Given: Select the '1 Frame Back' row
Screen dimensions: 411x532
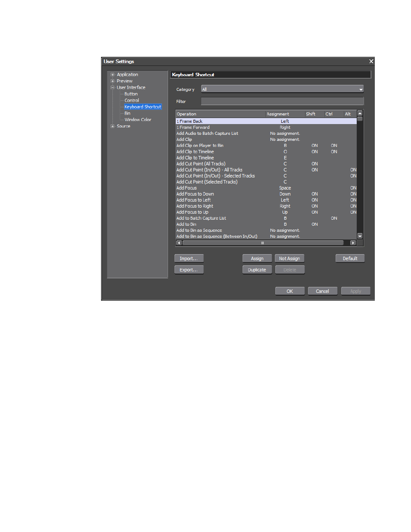Looking at the screenshot, I should pyautogui.click(x=266, y=121).
